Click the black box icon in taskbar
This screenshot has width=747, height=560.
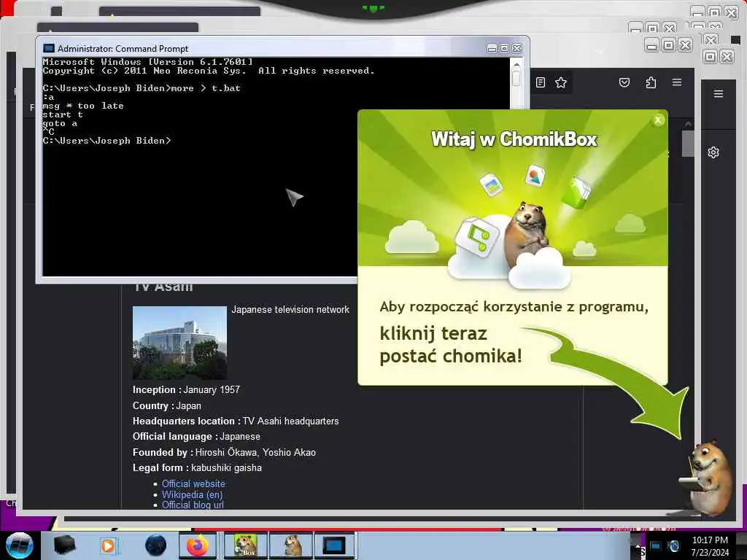coord(64,545)
